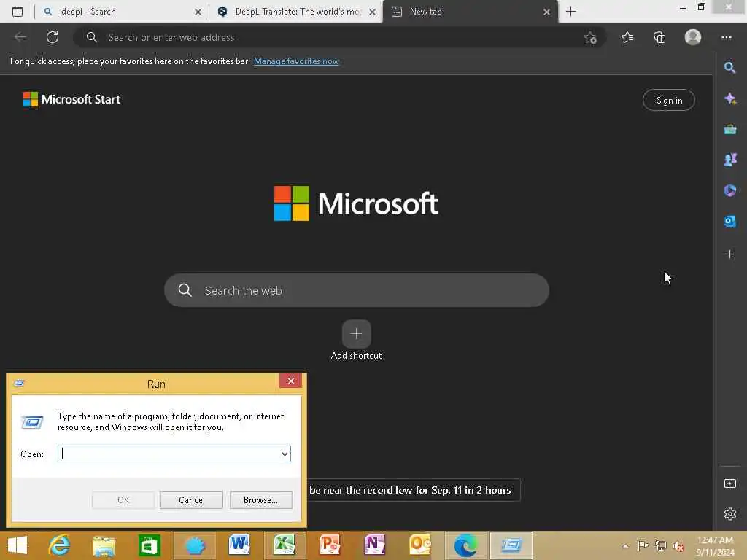747x560 pixels.
Task: Open the Outlook sidebar icon
Action: 729,221
